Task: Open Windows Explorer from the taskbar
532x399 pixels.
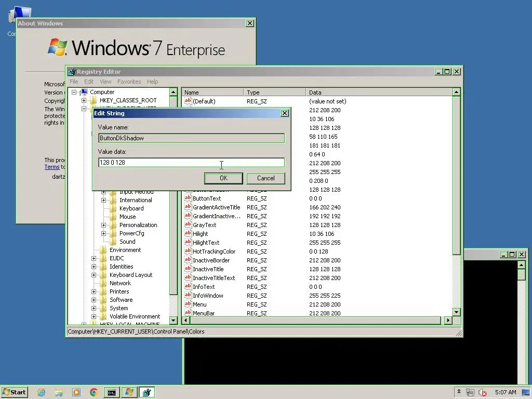Action: (59, 393)
